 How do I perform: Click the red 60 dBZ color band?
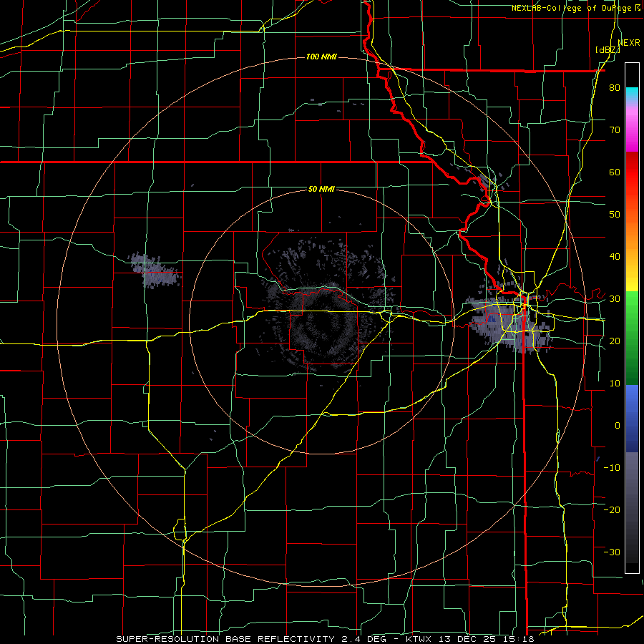pyautogui.click(x=632, y=172)
